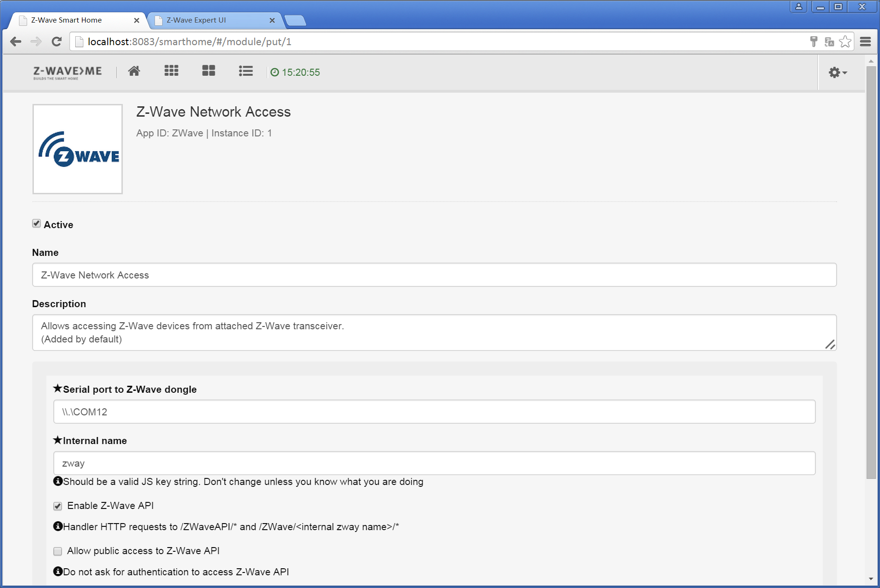The height and width of the screenshot is (588, 880).
Task: Open the settings gear dropdown menu
Action: point(838,72)
